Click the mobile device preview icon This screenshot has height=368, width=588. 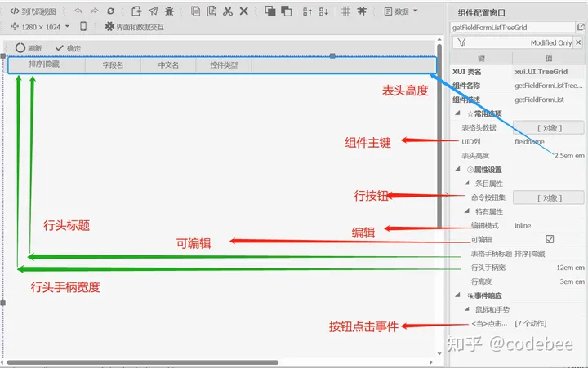click(83, 27)
